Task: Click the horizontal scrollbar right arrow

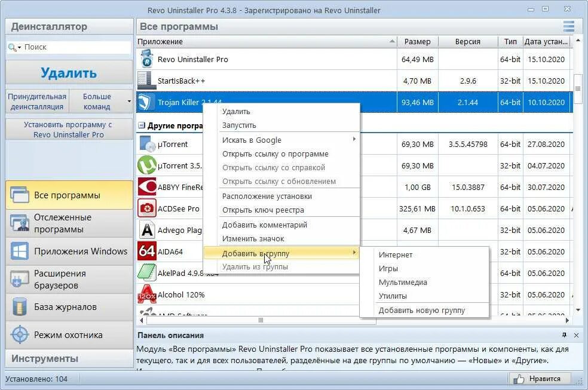Action: tap(567, 320)
